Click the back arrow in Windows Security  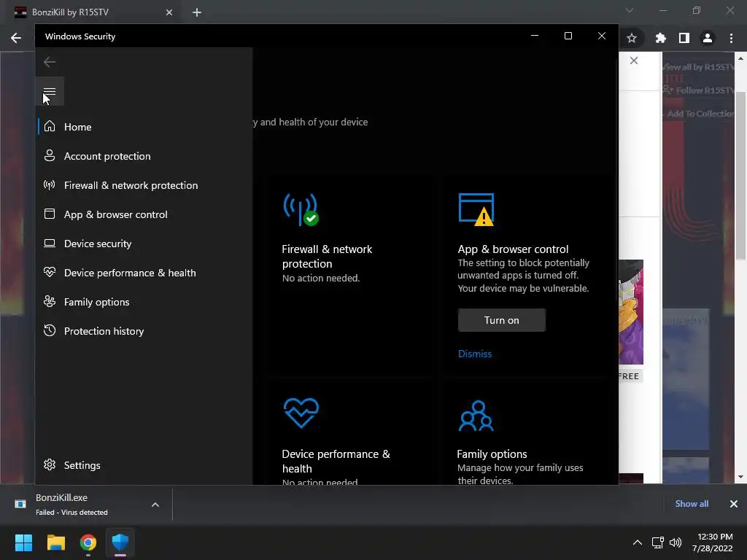click(x=50, y=62)
